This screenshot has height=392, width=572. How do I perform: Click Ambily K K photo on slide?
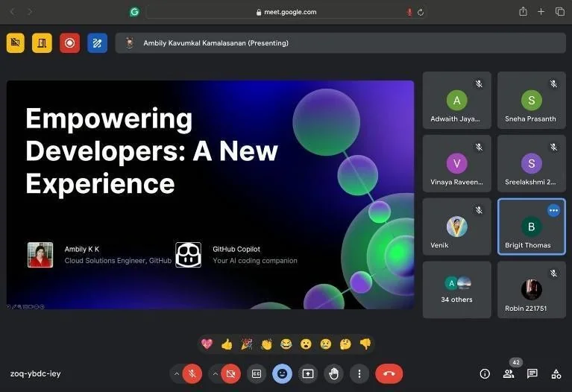click(x=40, y=255)
